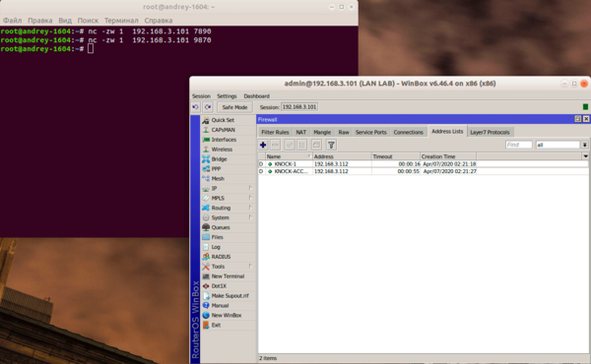Open Bridge in the sidebar
Screen dimensions: 591x364
[x=219, y=159]
